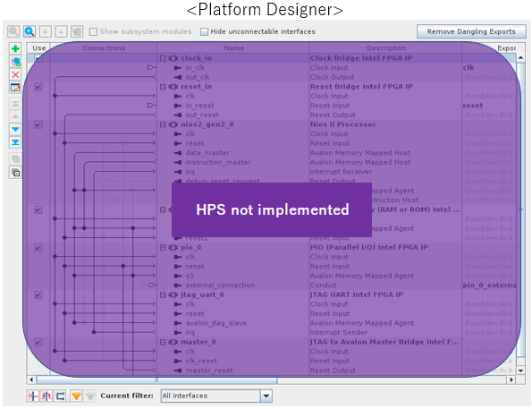Click the master_0 component chip icon

tap(173, 342)
